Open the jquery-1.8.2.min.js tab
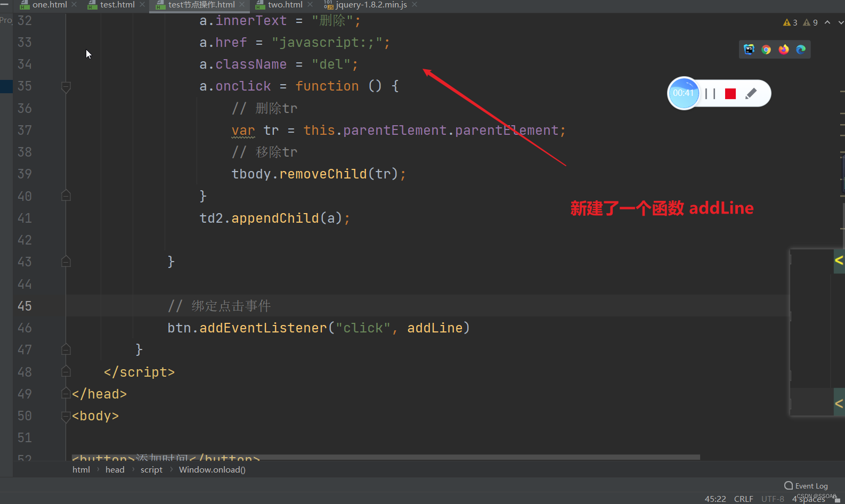This screenshot has height=504, width=845. 371,5
